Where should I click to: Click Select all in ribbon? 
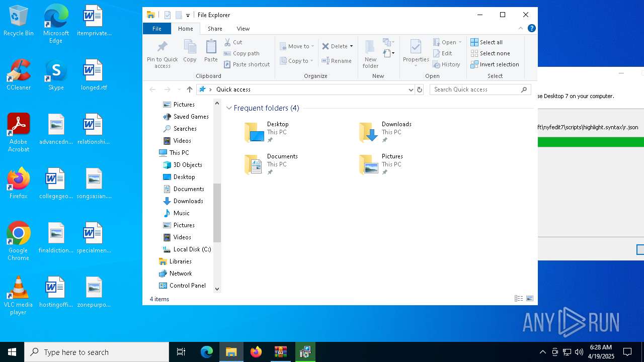click(487, 42)
